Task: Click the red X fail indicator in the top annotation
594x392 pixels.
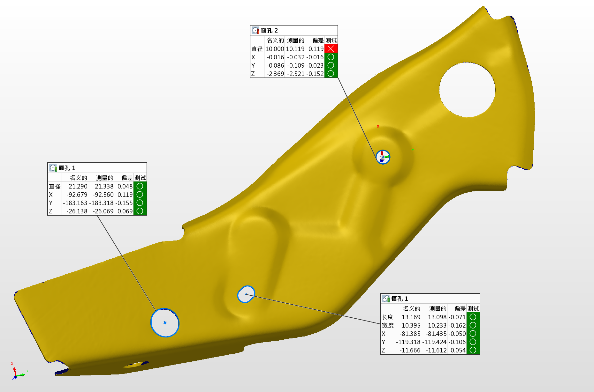Action: (331, 48)
